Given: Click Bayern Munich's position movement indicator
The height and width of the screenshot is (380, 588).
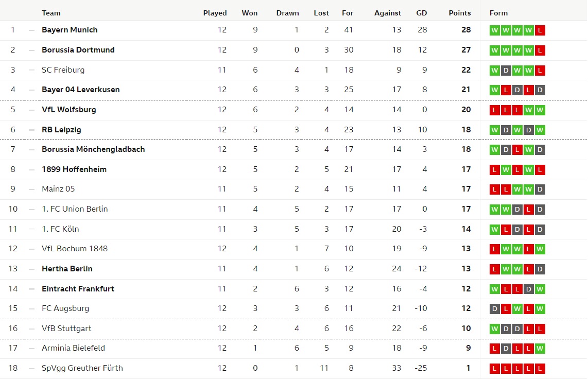Looking at the screenshot, I should (31, 30).
